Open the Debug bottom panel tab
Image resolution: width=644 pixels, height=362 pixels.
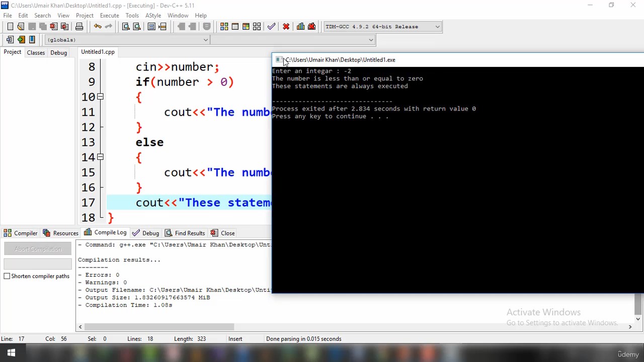145,233
